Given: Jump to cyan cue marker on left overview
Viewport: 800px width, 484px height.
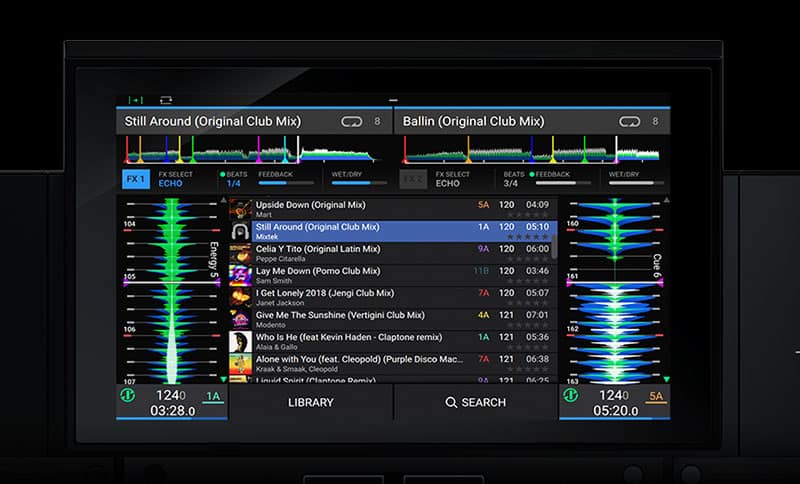Looking at the screenshot, I should click(x=285, y=149).
